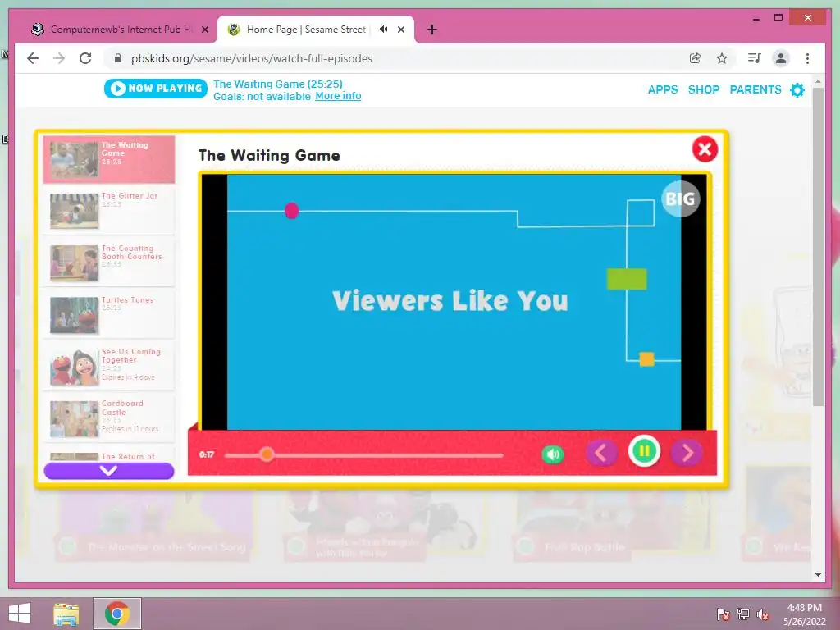View site security lock info

[118, 58]
